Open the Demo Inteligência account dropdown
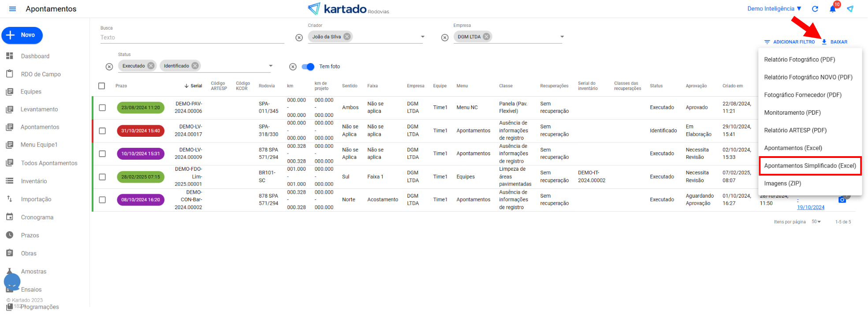 774,9
